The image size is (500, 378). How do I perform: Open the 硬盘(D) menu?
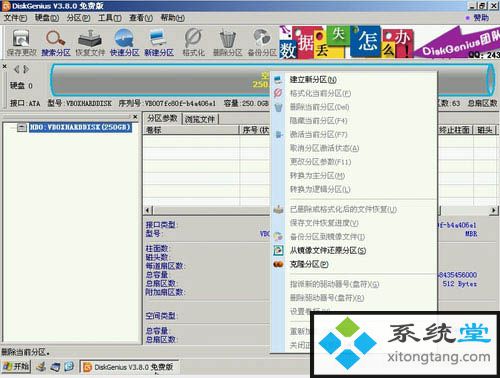(47, 18)
